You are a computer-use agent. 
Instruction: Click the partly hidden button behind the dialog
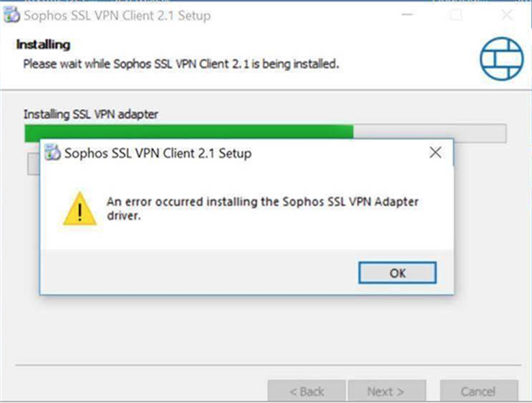pos(33,163)
